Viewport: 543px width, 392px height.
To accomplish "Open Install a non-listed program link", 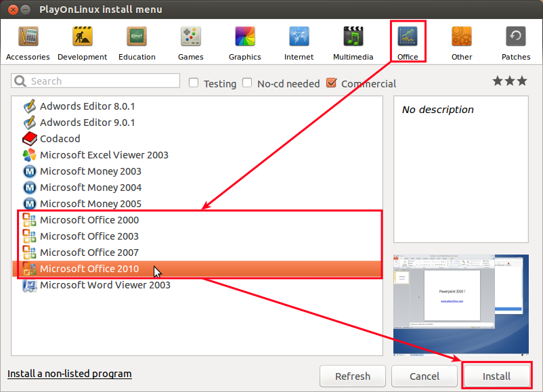I will (69, 373).
